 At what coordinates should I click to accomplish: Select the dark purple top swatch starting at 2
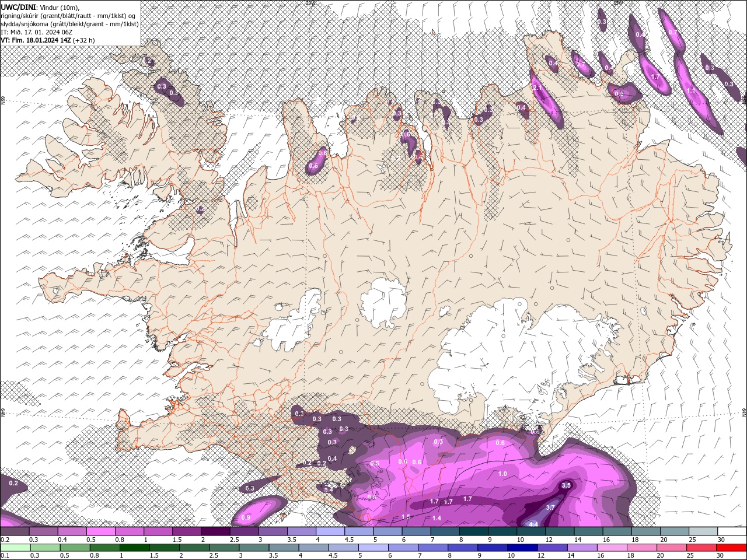click(x=215, y=531)
